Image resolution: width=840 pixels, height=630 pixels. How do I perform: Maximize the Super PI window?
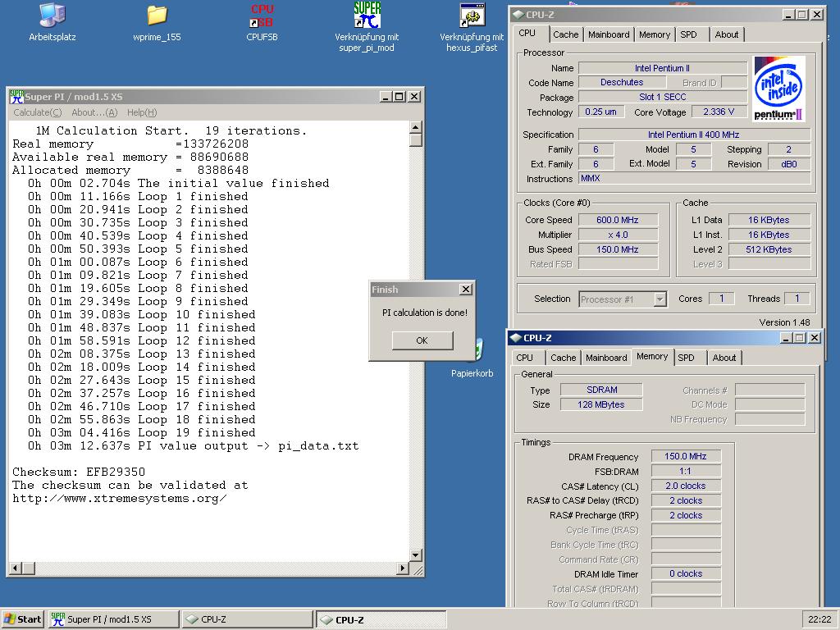click(399, 97)
